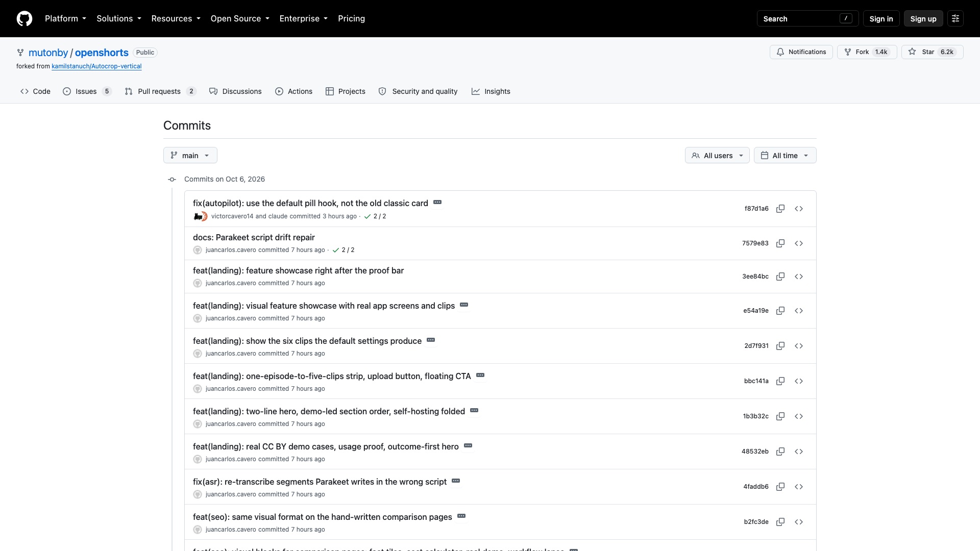980x551 pixels.
Task: Browse repository at commit b2fc3de
Action: click(x=799, y=522)
